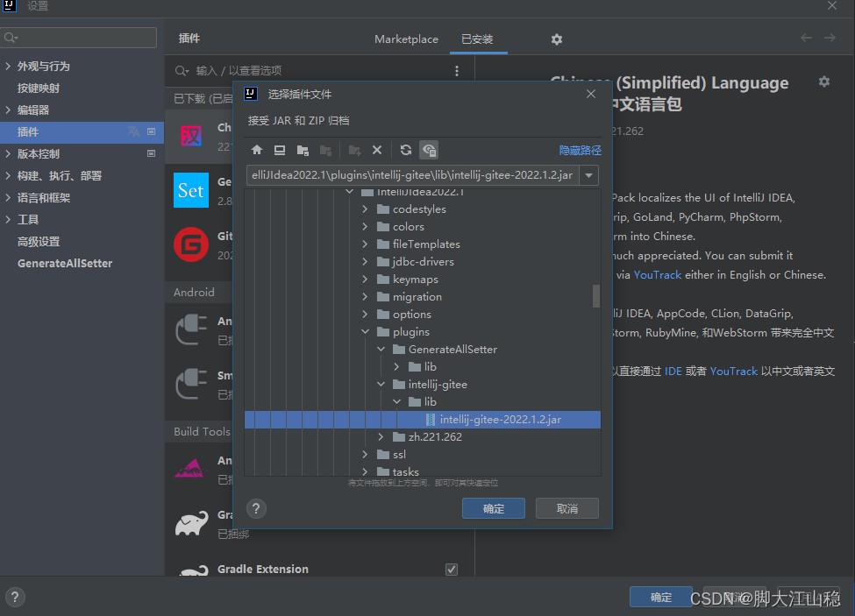The width and height of the screenshot is (855, 616).
Task: Expand 构建、执行、部署 category
Action: click(x=8, y=175)
